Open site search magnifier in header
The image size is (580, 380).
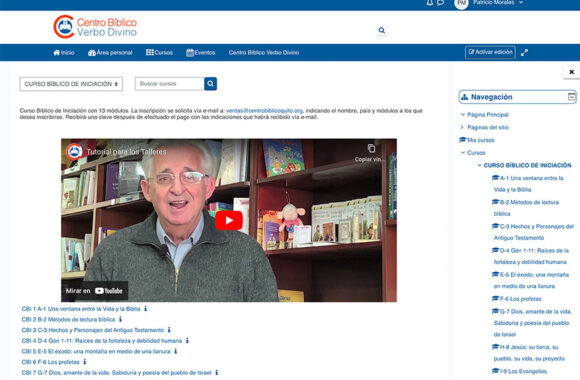(382, 30)
